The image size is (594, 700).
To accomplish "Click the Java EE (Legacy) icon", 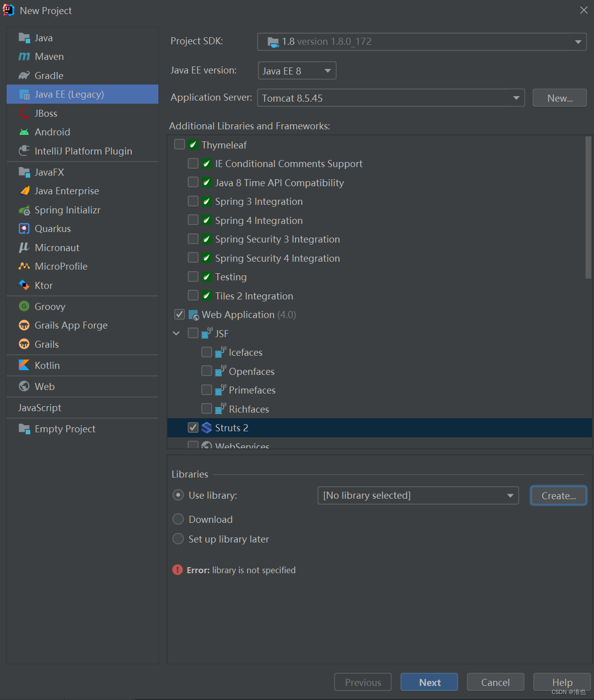I will tap(24, 94).
